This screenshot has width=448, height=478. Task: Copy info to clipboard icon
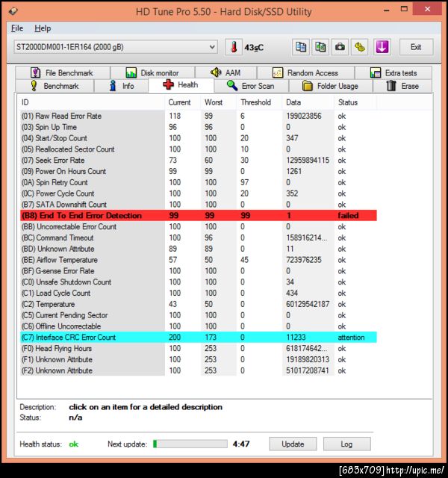301,47
